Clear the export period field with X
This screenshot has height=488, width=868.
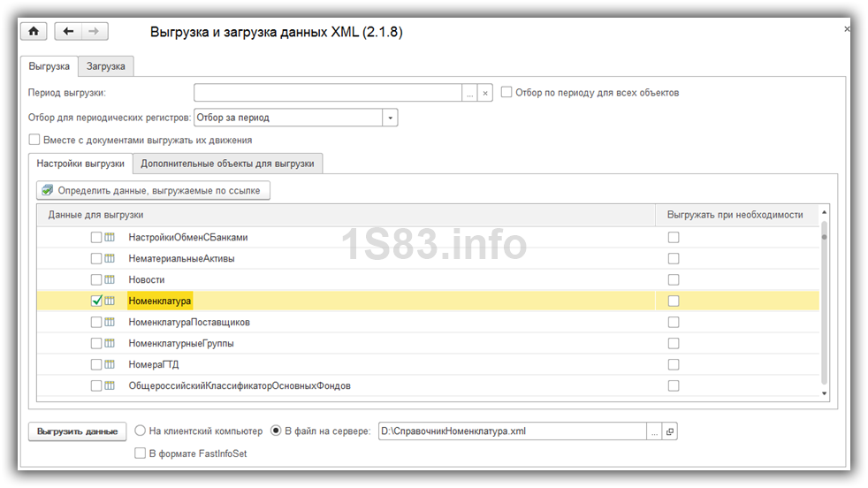485,93
